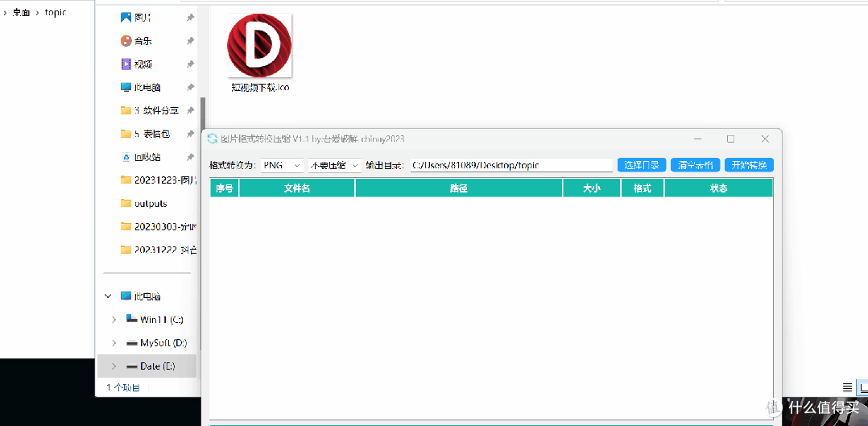Open the 不要压缩 compression dropdown

pyautogui.click(x=334, y=165)
